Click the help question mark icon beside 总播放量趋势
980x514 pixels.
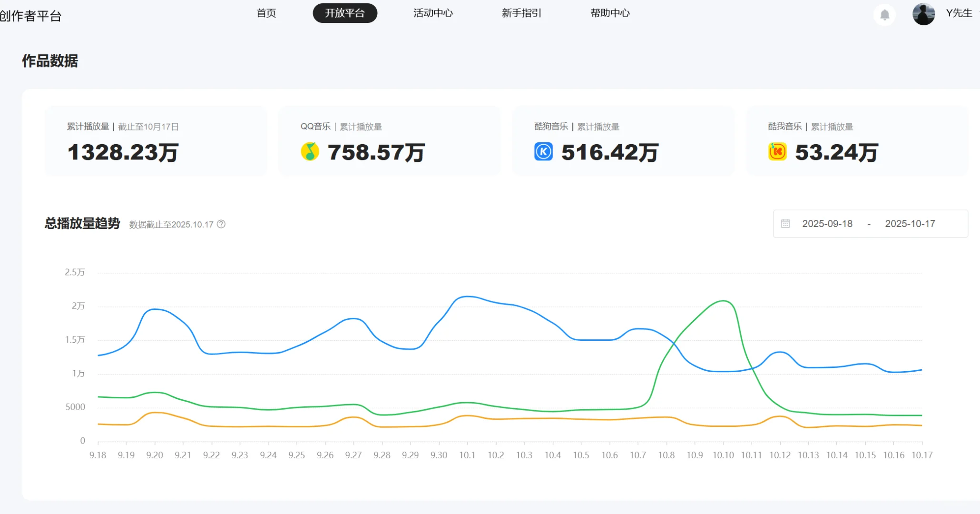tap(221, 224)
